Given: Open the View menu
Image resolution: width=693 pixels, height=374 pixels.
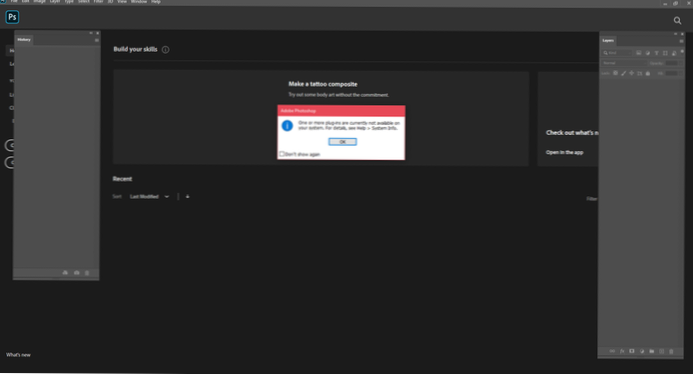Looking at the screenshot, I should [122, 2].
